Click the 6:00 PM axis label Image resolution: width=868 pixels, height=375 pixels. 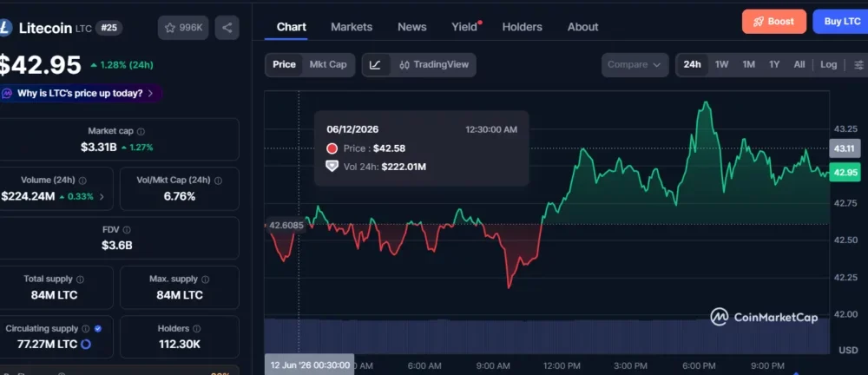coord(699,365)
